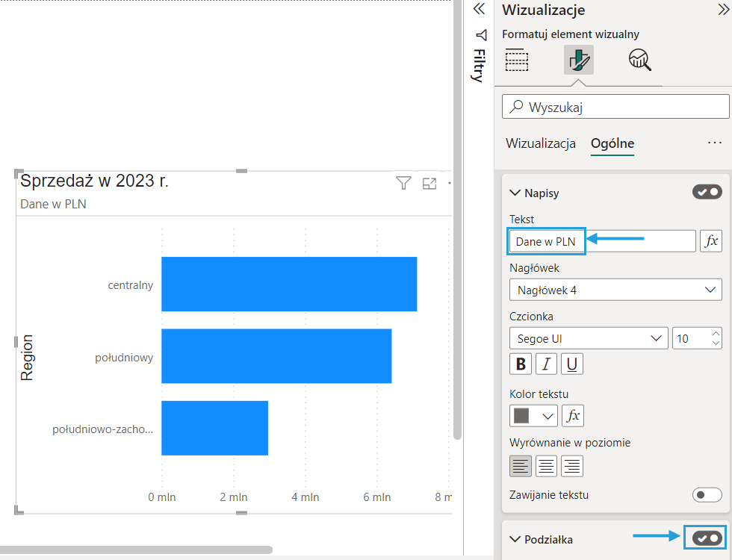
Task: Open the Segoe UI font dropdown
Action: (588, 338)
